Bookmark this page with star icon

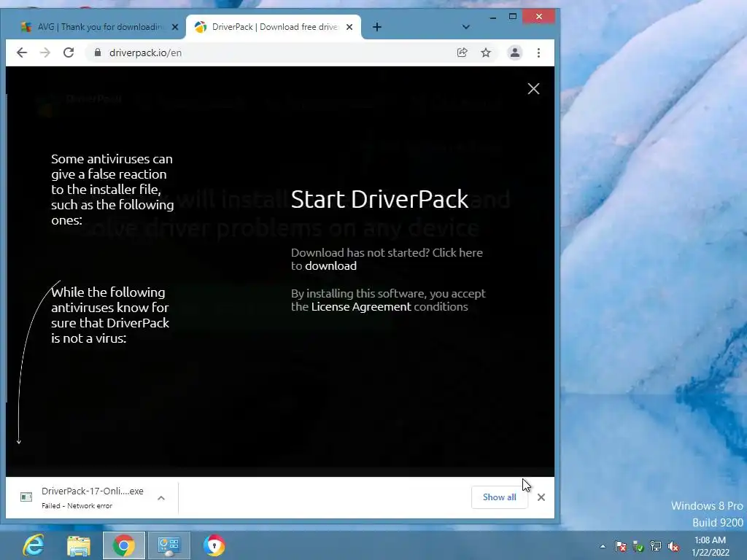(486, 52)
